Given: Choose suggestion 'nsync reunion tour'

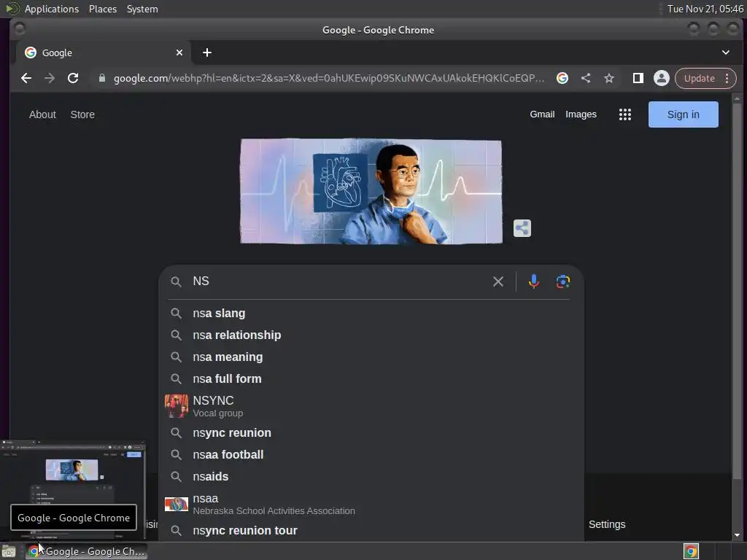Looking at the screenshot, I should point(371,531).
